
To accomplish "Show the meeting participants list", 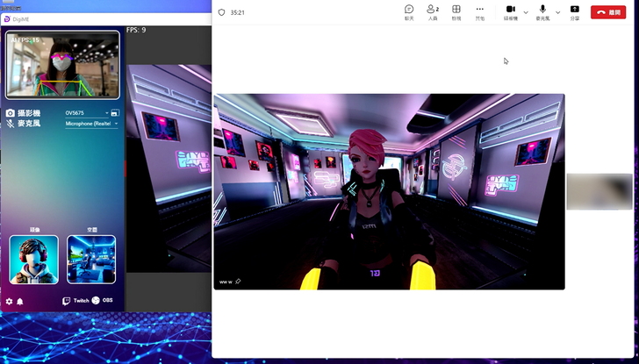I will pyautogui.click(x=433, y=11).
